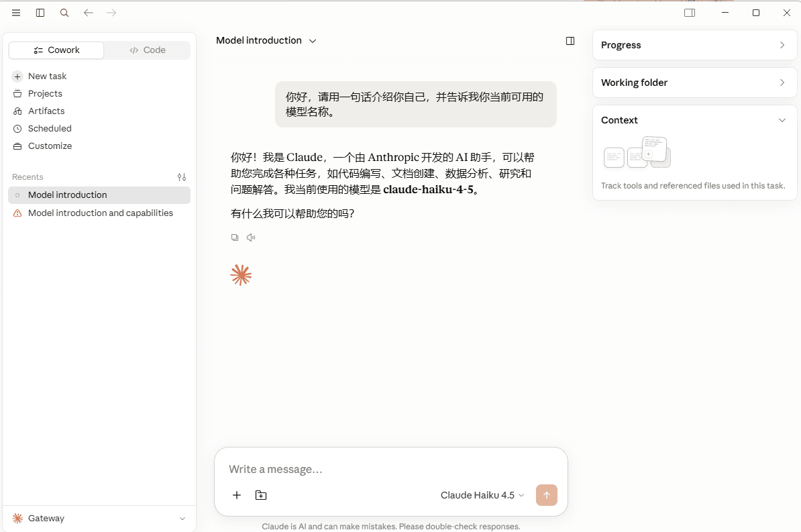Open the hamburger menu icon
Viewport: 801px width, 532px height.
coord(16,13)
